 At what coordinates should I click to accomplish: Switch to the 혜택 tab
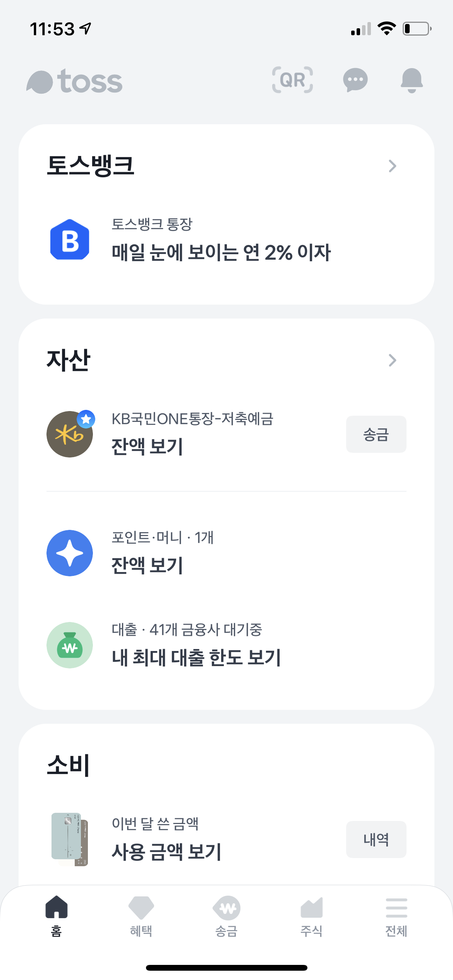(141, 916)
